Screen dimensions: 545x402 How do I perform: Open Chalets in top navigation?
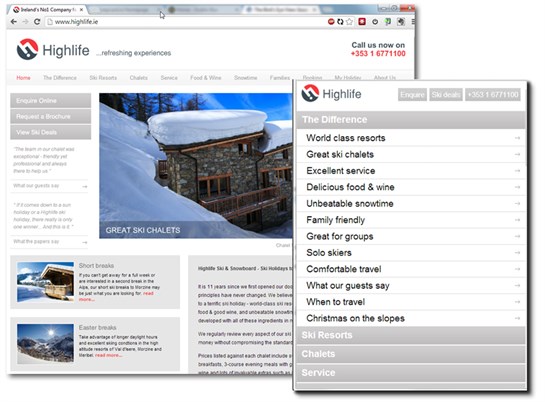pos(139,77)
